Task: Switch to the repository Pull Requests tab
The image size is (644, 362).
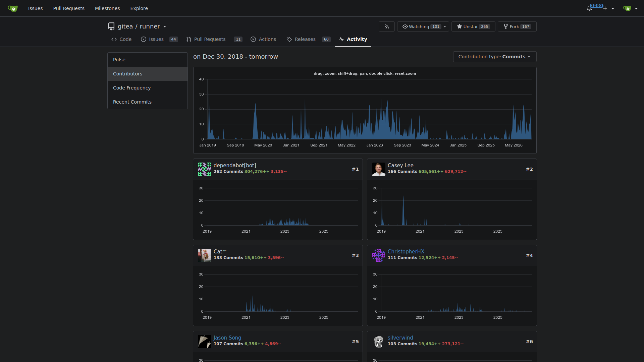Action: click(214, 39)
